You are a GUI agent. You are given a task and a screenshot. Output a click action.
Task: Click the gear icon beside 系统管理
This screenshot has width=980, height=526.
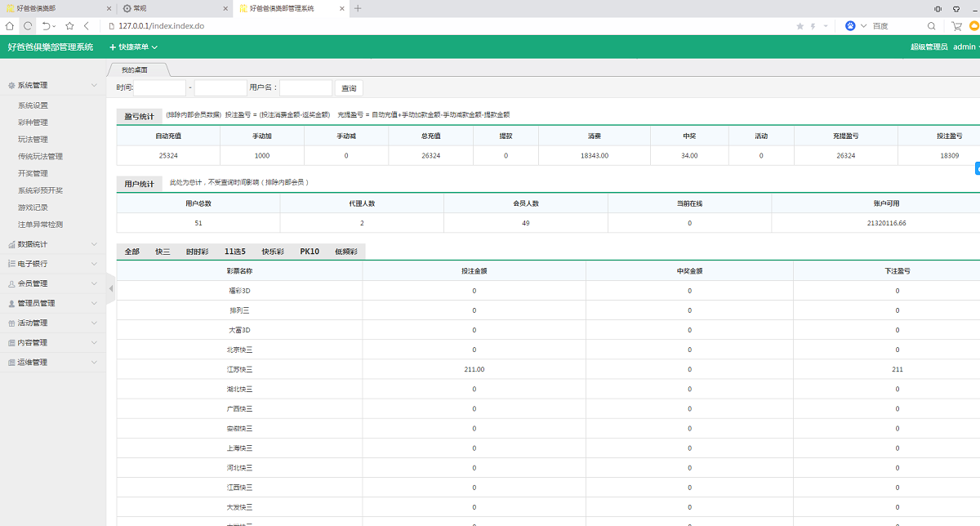[11, 85]
